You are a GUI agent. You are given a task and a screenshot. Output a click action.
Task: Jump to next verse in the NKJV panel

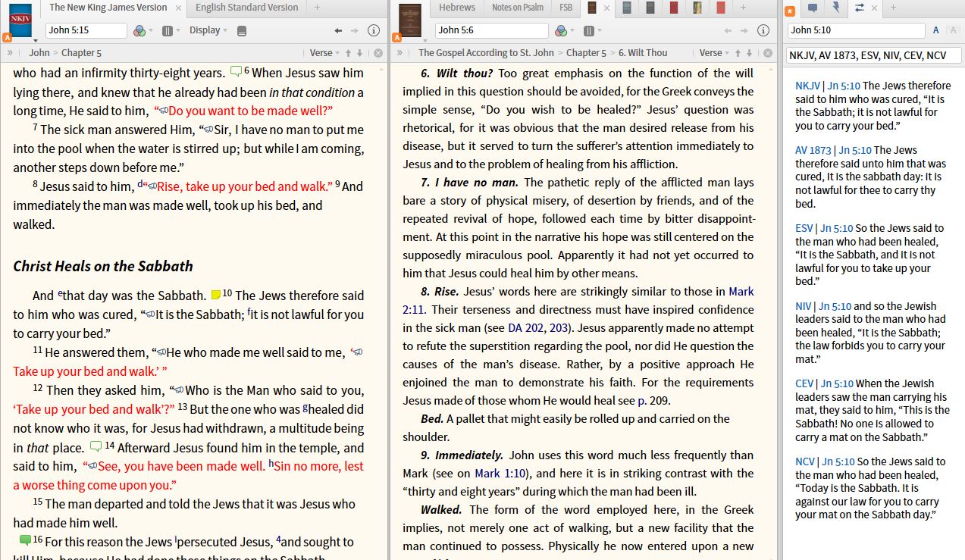click(361, 52)
